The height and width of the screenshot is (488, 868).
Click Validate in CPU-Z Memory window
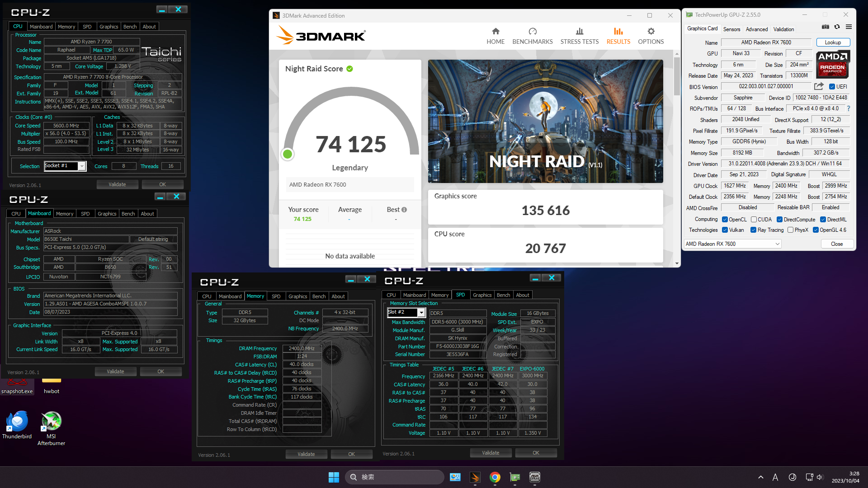306,454
